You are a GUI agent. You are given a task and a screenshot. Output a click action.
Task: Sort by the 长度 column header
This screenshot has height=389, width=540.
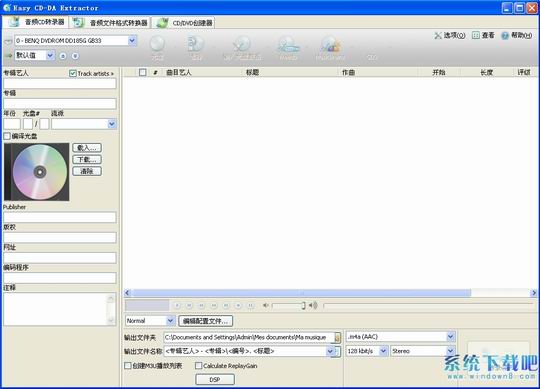486,73
